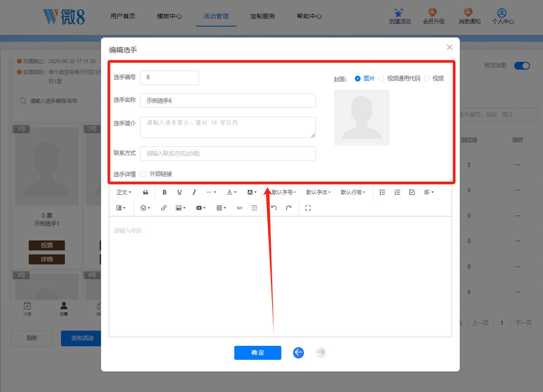Click inside the rich text editor content area
The image size is (543, 392).
(x=280, y=276)
